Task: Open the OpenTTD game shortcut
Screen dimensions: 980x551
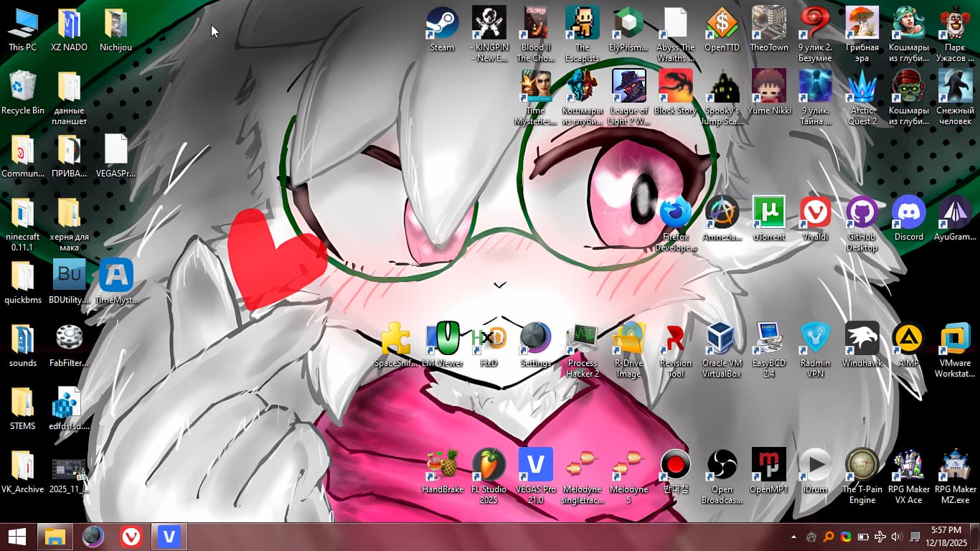Action: pyautogui.click(x=722, y=24)
